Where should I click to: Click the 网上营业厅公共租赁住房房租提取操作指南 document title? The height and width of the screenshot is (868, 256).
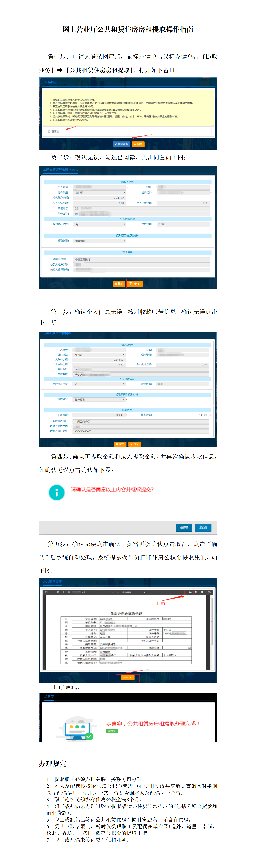pos(128,29)
